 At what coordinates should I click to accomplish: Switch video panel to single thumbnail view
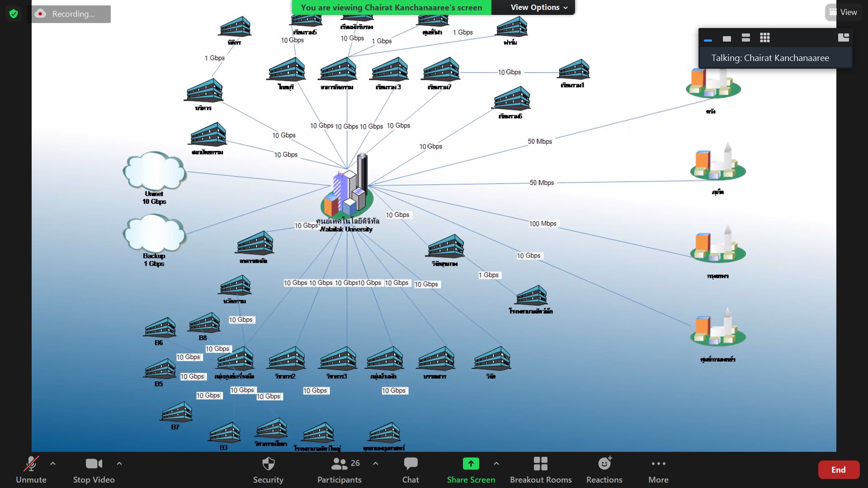[x=727, y=38]
